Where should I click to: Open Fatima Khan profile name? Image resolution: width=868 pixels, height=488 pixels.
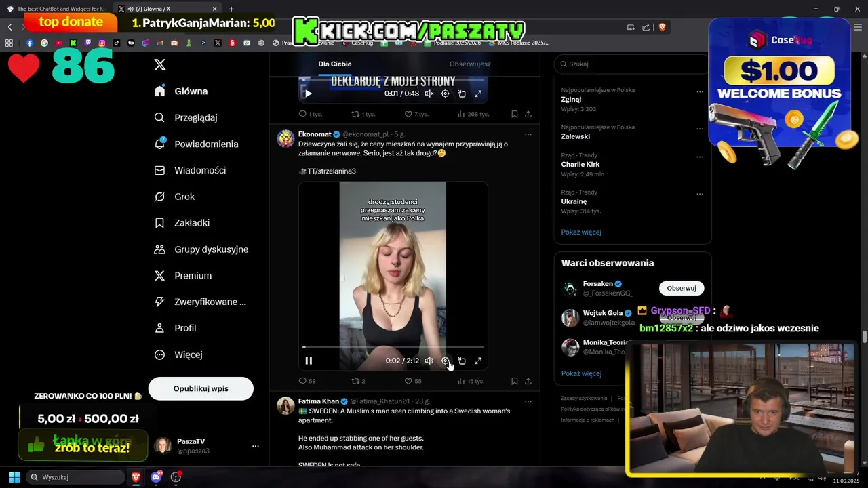click(x=318, y=401)
